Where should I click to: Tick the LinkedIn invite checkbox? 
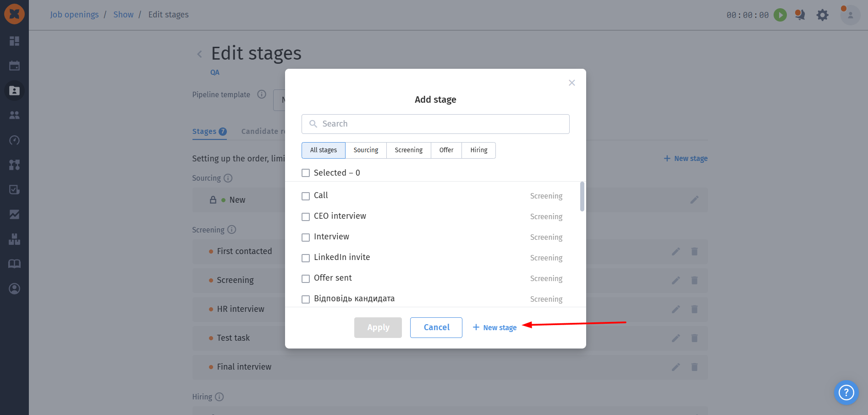[x=306, y=258]
